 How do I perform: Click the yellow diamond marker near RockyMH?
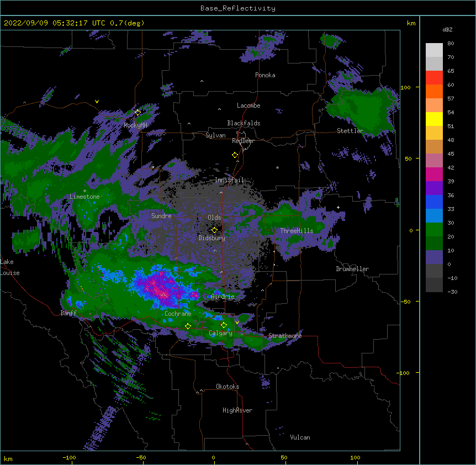tap(137, 113)
